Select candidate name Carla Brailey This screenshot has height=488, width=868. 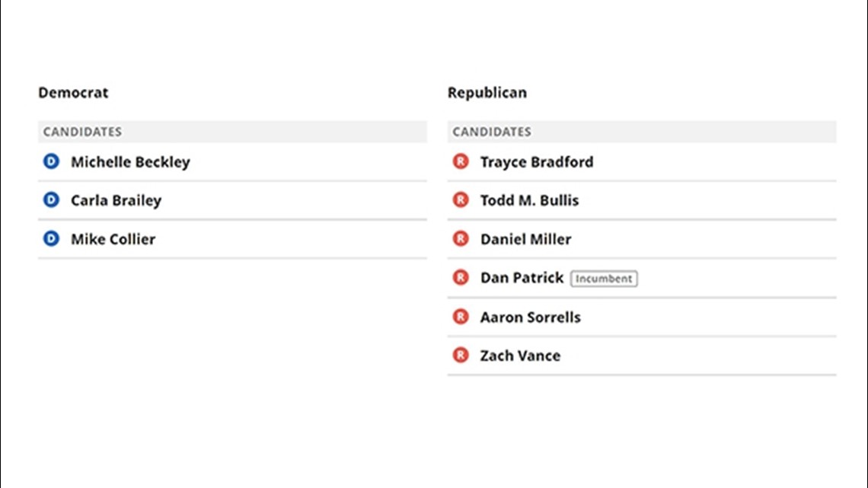116,200
